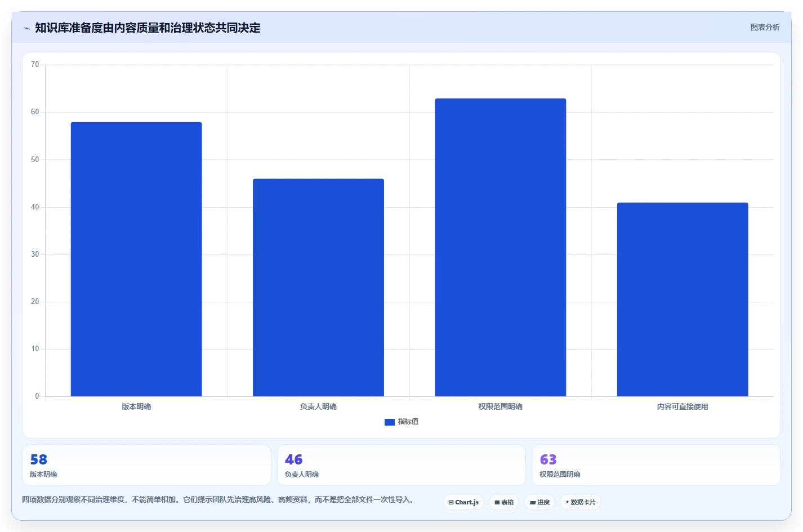Viewport: 803px width, 532px height.
Task: Click the y-axis label 10
Action: 35,348
